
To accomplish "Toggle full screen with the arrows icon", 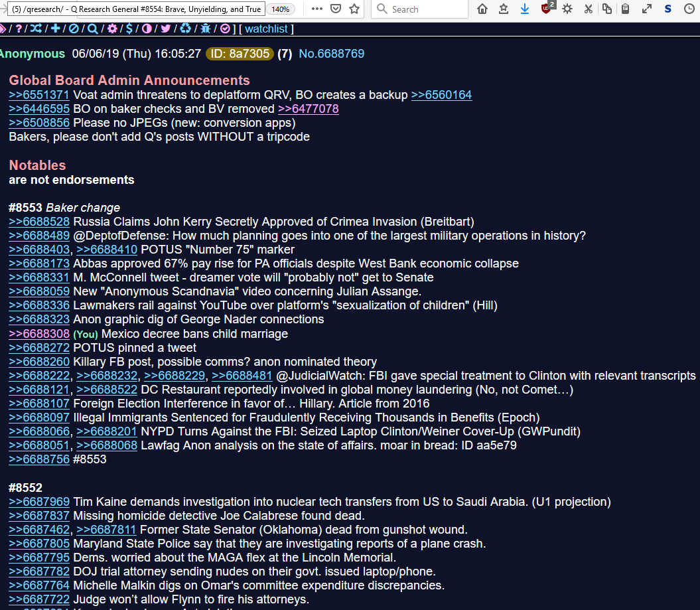I will click(647, 9).
